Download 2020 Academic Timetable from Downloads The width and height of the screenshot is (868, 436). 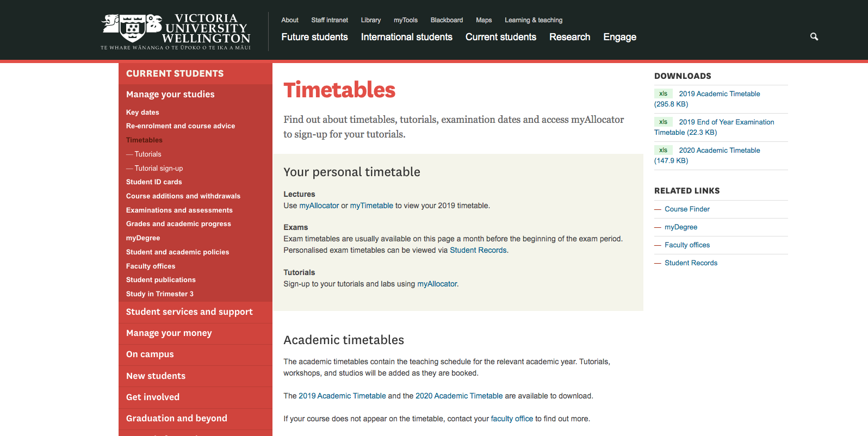[720, 150]
